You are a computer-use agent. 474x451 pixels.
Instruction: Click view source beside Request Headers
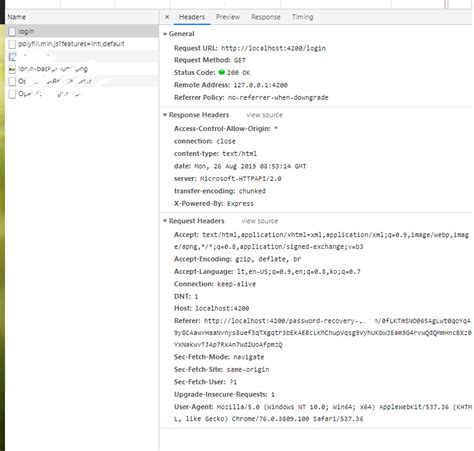pos(260,221)
